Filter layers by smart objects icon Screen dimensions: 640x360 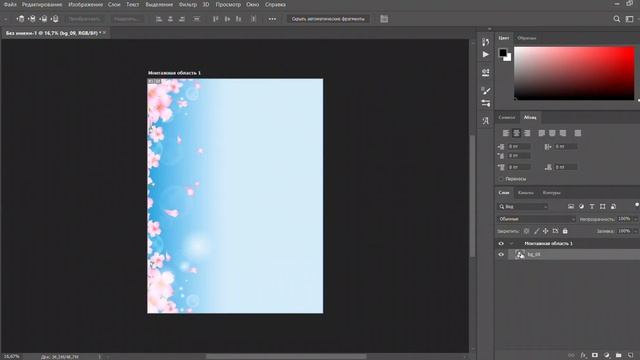point(613,207)
